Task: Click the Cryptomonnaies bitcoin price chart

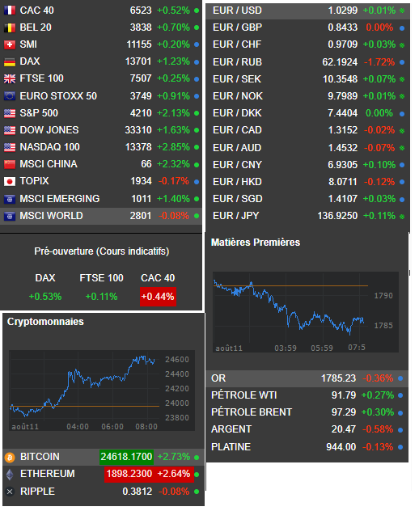Action: [102, 391]
